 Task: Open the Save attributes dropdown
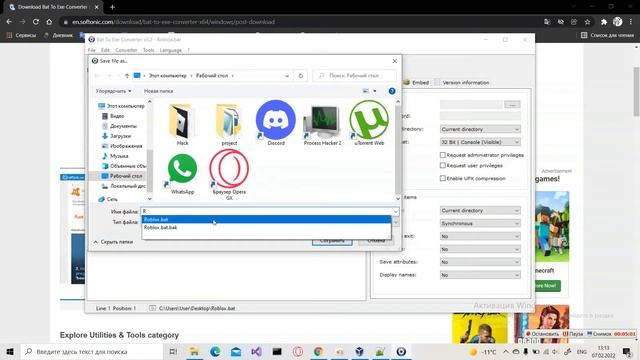pyautogui.click(x=480, y=262)
